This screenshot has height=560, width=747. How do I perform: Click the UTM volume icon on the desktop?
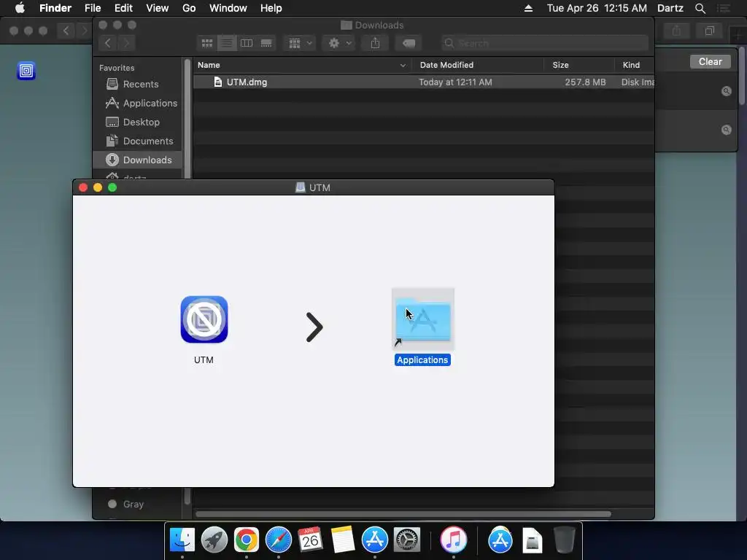coord(26,71)
